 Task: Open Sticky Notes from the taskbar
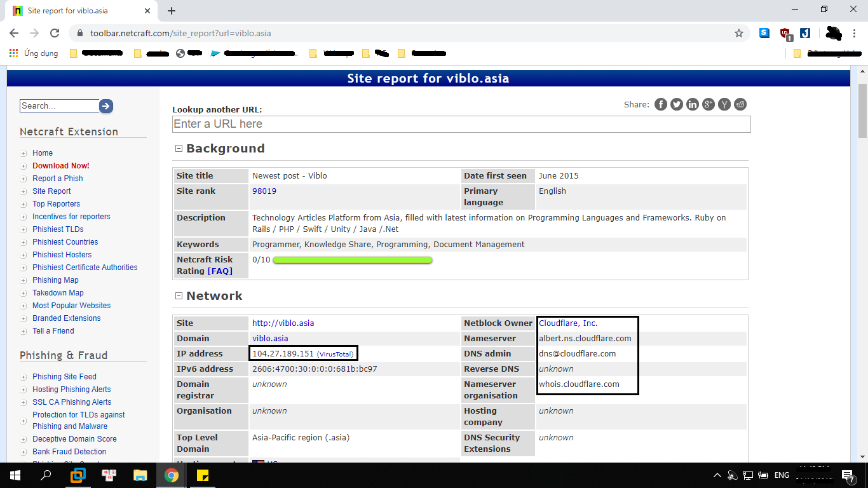coord(203,475)
